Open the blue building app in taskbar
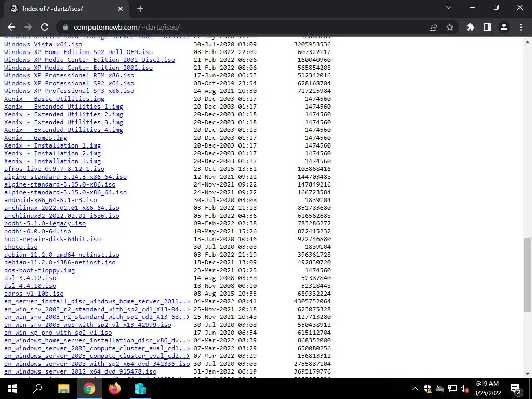Viewport: 532px width, 399px height. click(140, 389)
